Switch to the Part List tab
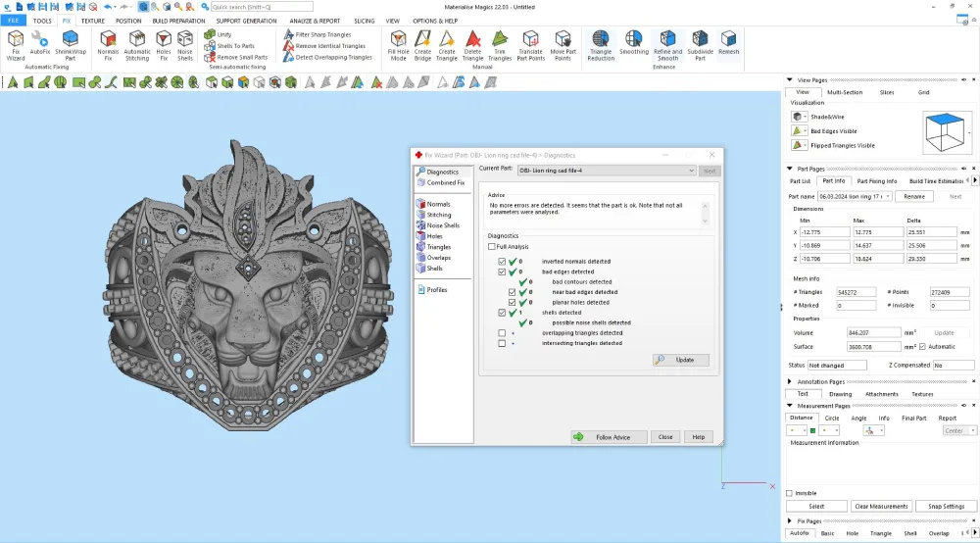980x543 pixels. (x=800, y=181)
